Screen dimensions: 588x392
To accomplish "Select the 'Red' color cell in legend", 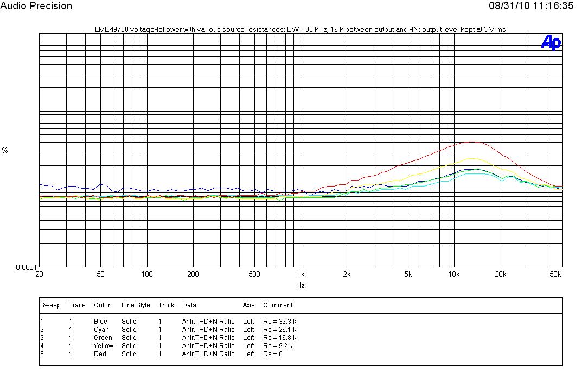I will [100, 354].
